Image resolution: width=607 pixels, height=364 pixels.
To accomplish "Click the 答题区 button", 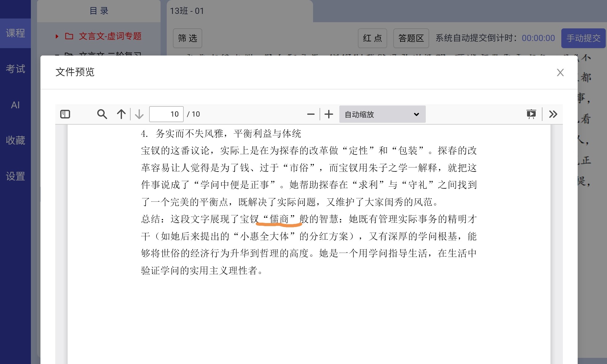I will (411, 38).
